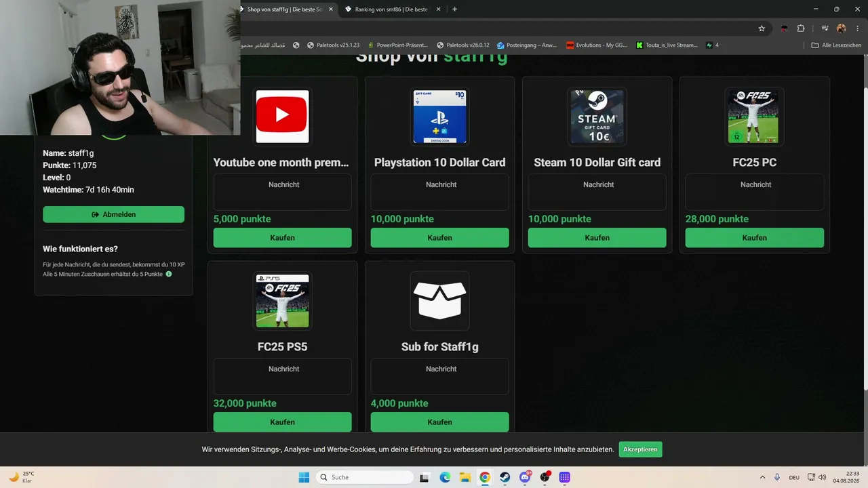Open the media controls toolbar icon

click(825, 28)
